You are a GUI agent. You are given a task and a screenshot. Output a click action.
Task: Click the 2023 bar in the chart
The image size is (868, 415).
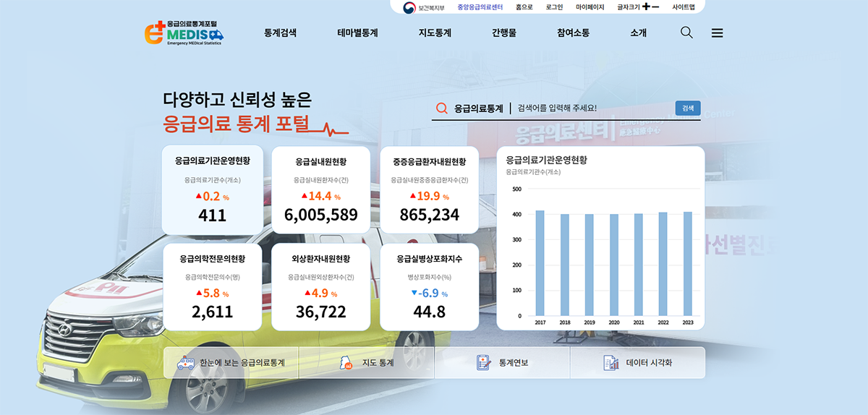[x=688, y=264]
